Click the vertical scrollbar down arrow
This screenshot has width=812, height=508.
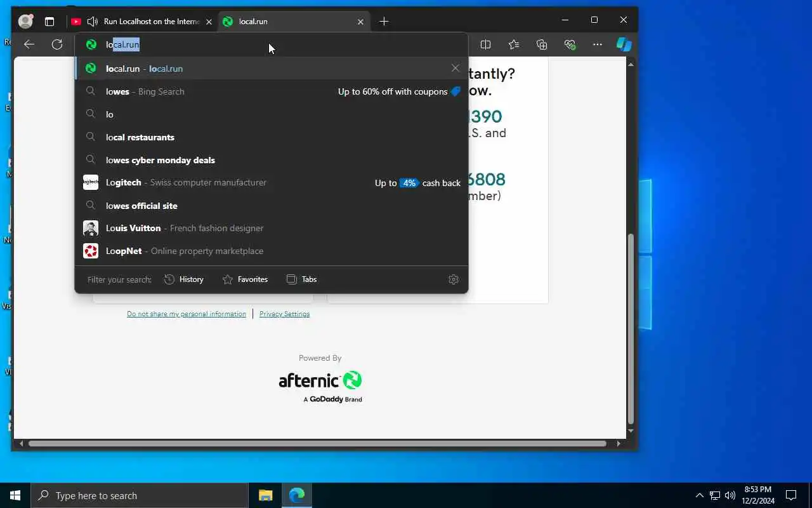pyautogui.click(x=631, y=431)
